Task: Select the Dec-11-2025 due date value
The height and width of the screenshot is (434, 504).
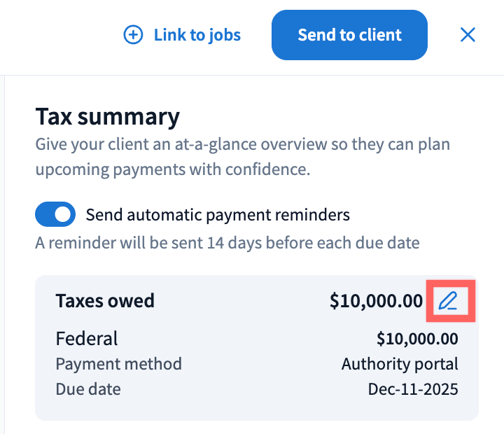Action: [413, 389]
